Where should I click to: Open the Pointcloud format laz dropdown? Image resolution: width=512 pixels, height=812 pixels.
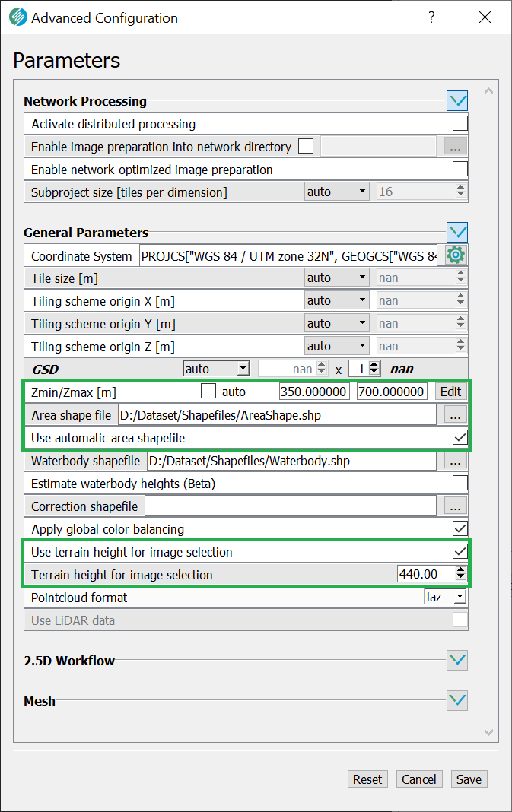(x=445, y=597)
